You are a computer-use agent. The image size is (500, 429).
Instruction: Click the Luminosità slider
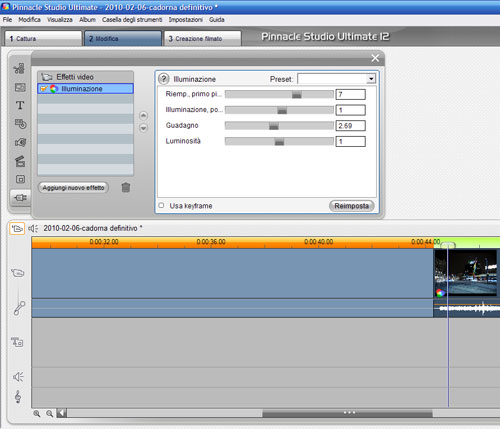pos(279,141)
